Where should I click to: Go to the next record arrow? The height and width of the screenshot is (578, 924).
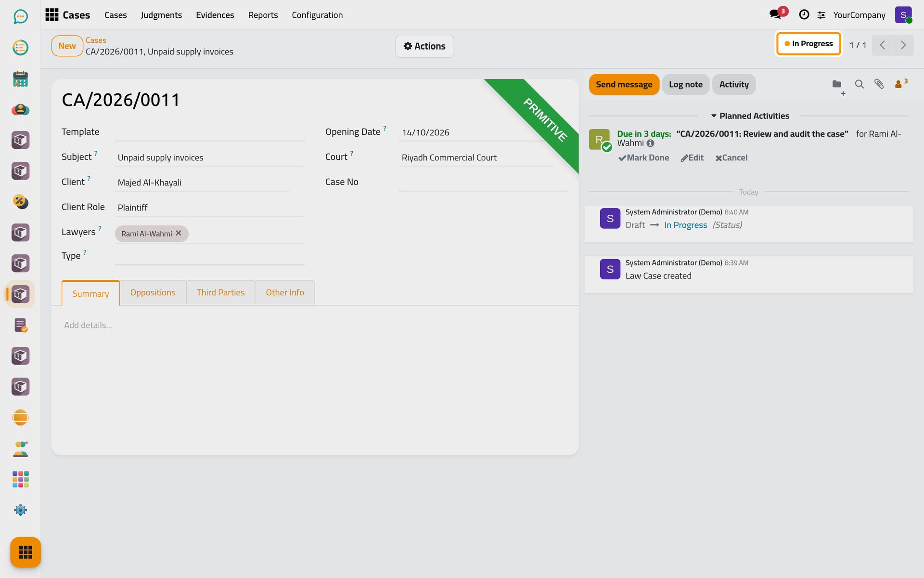903,45
